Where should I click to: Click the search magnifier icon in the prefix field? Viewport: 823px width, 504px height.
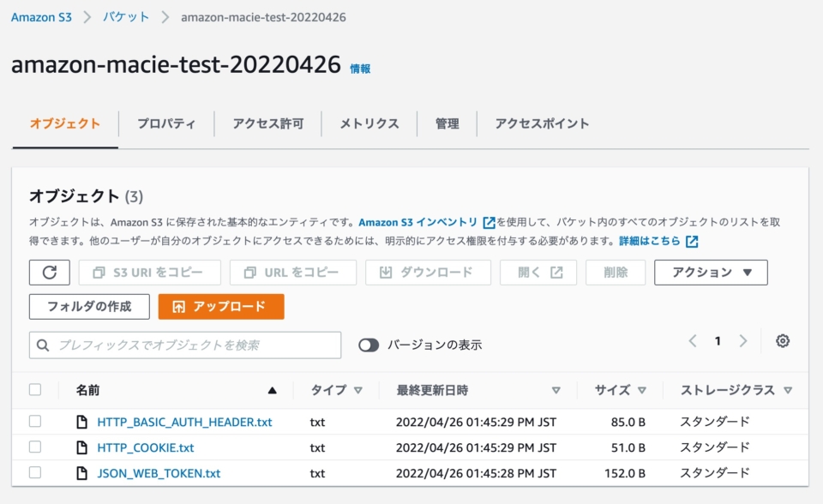click(x=43, y=345)
